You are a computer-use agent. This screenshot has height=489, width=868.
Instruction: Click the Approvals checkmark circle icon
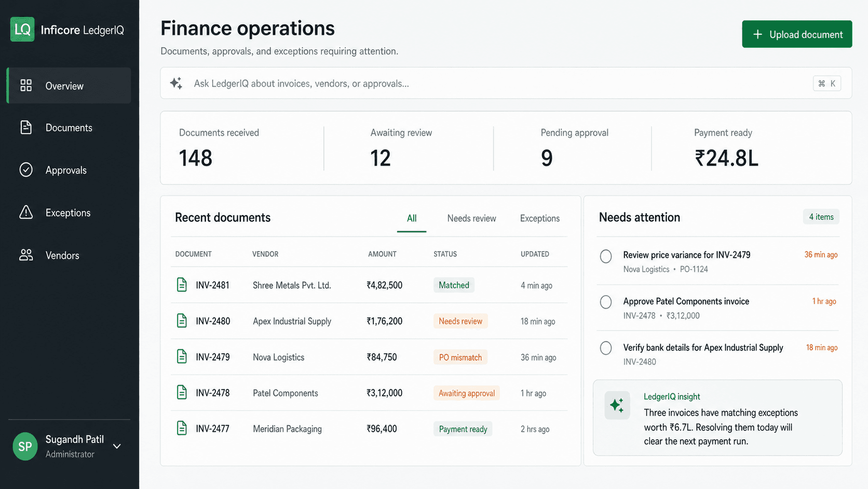coord(26,170)
